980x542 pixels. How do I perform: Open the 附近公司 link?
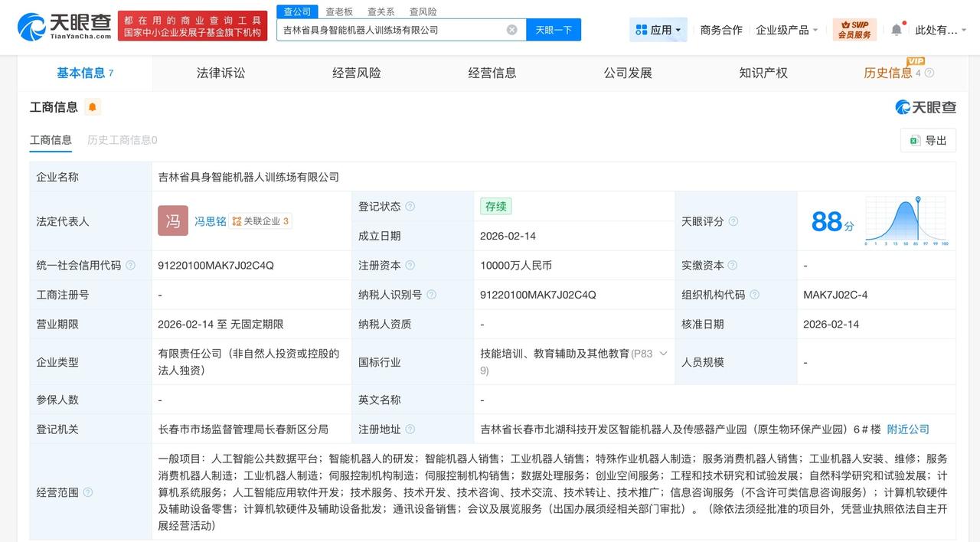(908, 429)
